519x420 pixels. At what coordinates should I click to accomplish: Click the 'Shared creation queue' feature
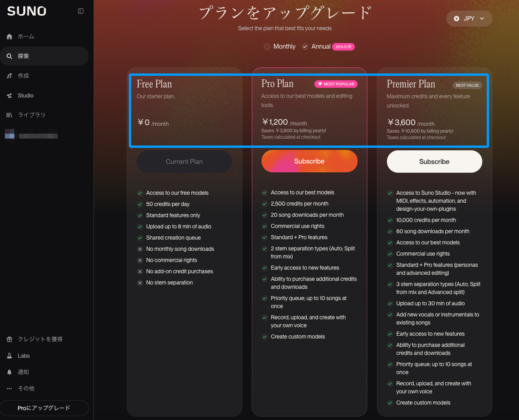pos(173,238)
